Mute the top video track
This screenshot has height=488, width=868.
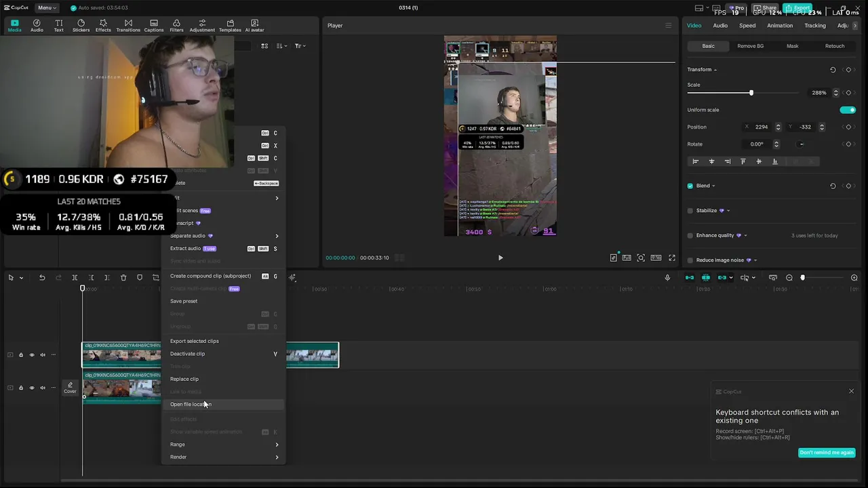[42, 354]
